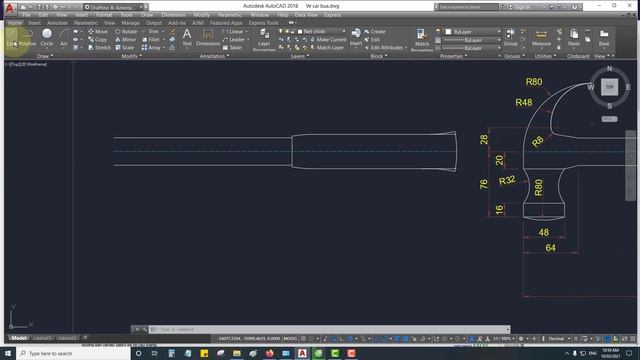Open the Linear dimension dropdown
Viewport: 640px width, 360px height.
247,31
